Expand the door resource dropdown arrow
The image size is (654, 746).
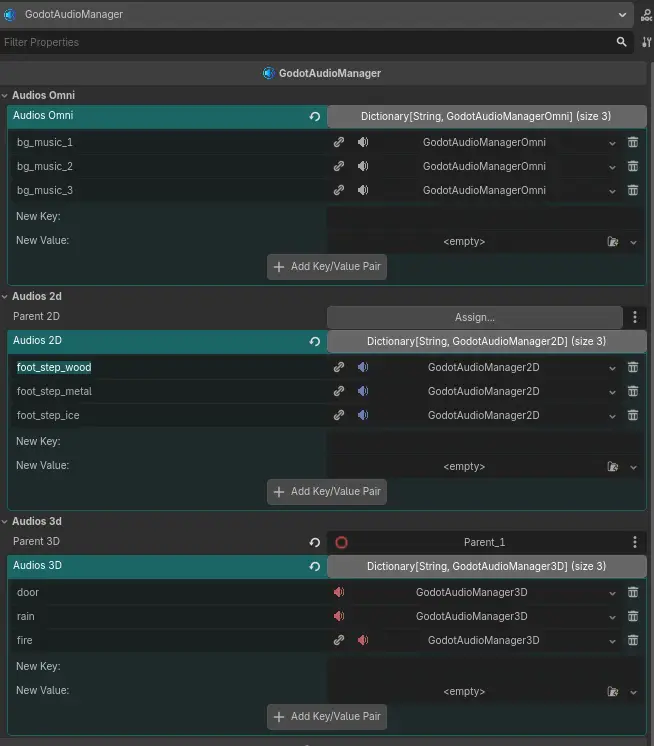612,593
